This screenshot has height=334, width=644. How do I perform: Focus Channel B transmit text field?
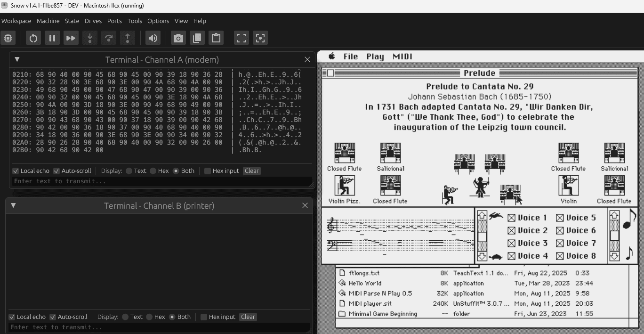coord(160,327)
